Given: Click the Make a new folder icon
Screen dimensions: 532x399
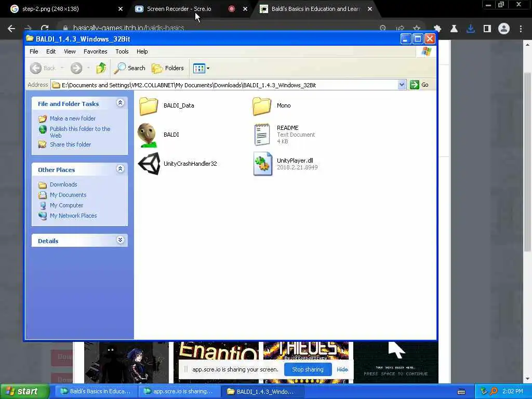Looking at the screenshot, I should click(43, 118).
